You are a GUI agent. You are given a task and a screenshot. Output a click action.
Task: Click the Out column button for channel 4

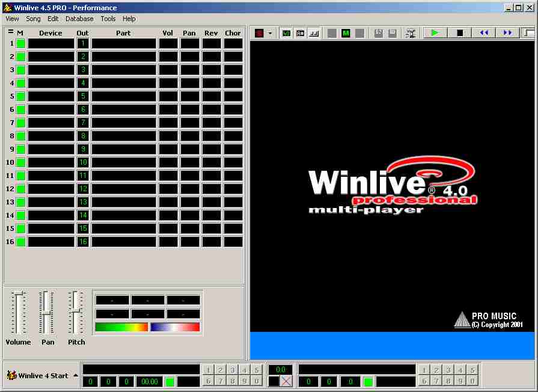(83, 83)
